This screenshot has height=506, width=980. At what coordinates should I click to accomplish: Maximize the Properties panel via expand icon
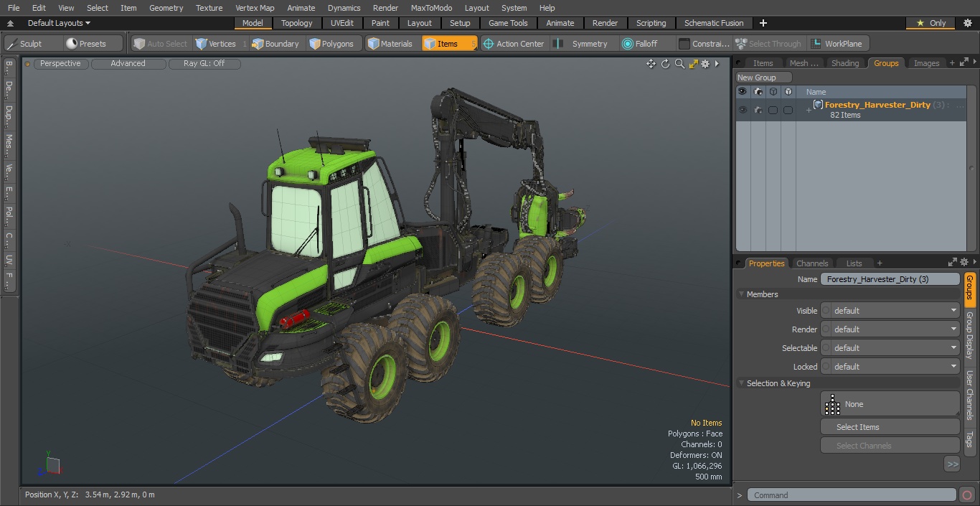click(x=952, y=263)
